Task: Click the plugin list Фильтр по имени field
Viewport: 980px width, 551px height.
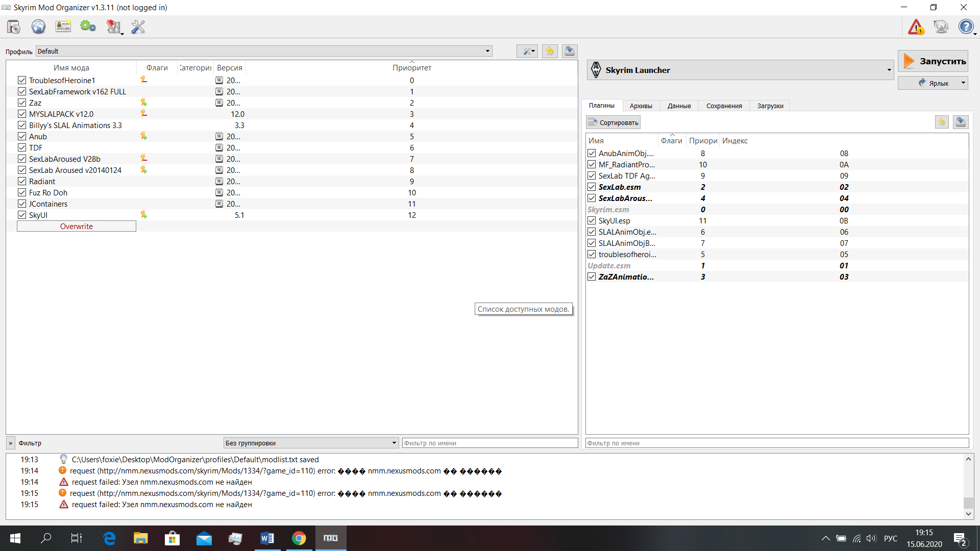Action: click(x=777, y=443)
